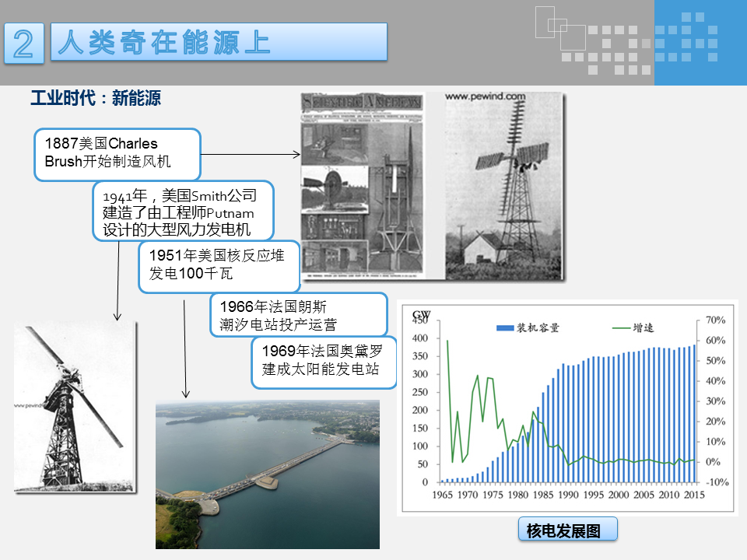Image resolution: width=747 pixels, height=560 pixels.
Task: Click the Smith-Putnam wind turbine photo
Action: [x=75, y=407]
